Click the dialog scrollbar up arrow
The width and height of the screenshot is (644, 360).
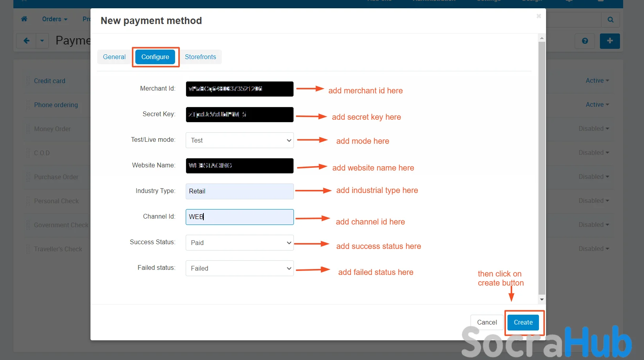point(542,38)
